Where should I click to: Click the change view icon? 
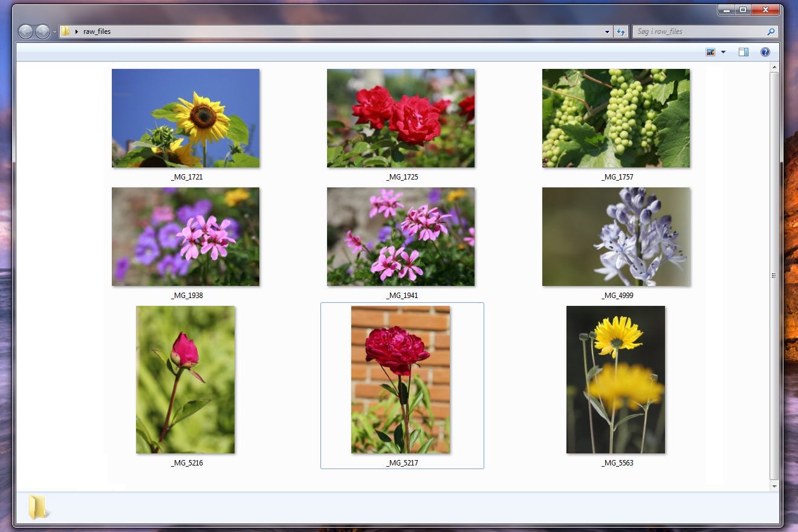click(710, 53)
